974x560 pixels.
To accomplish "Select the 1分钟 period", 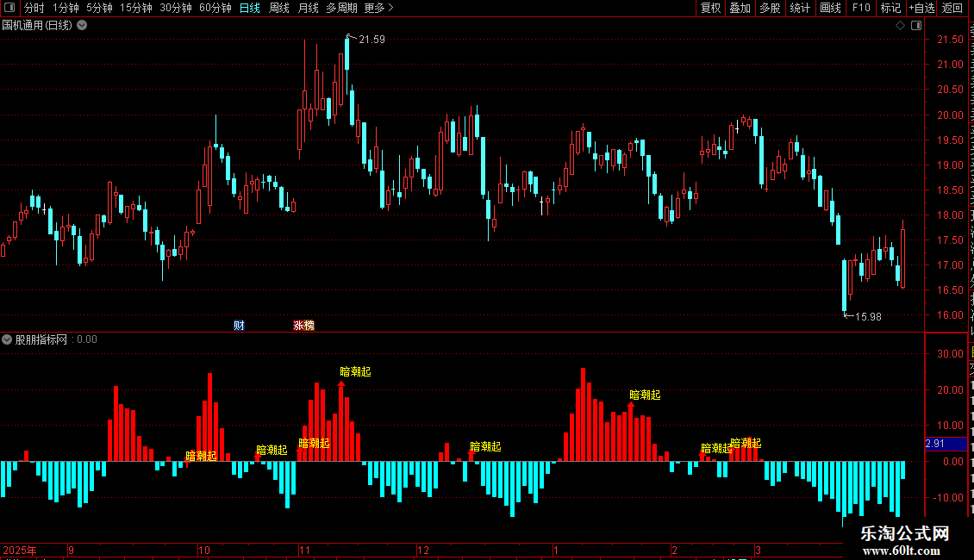I will pos(66,8).
